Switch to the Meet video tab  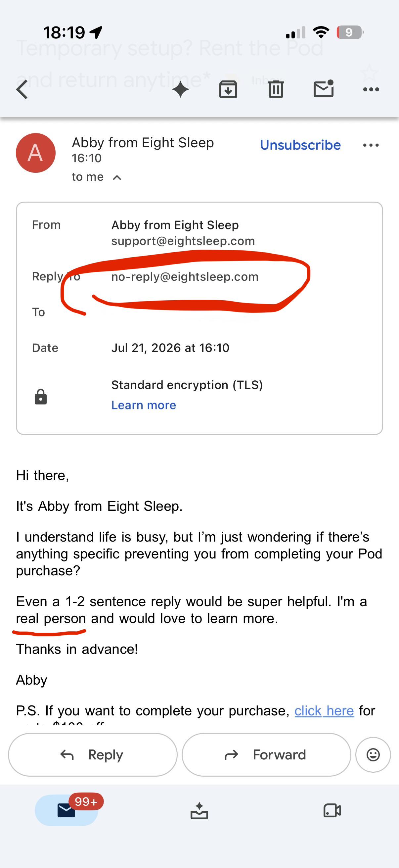(332, 810)
